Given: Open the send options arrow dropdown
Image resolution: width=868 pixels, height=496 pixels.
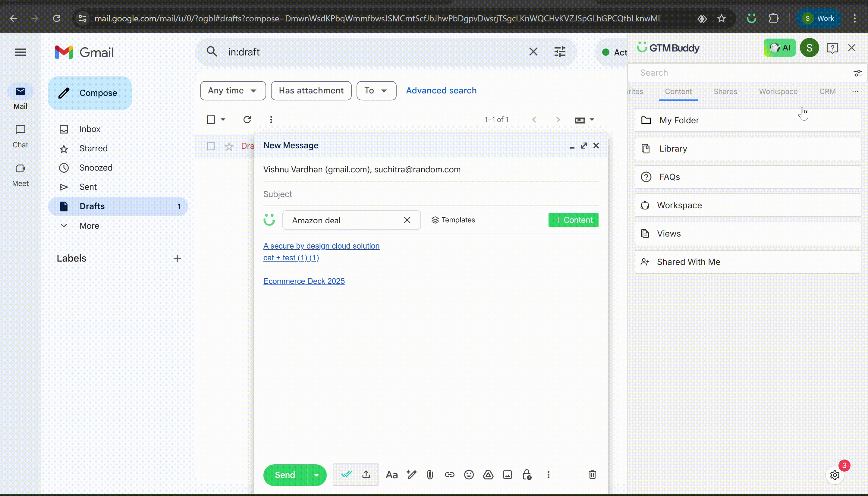Looking at the screenshot, I should [316, 475].
